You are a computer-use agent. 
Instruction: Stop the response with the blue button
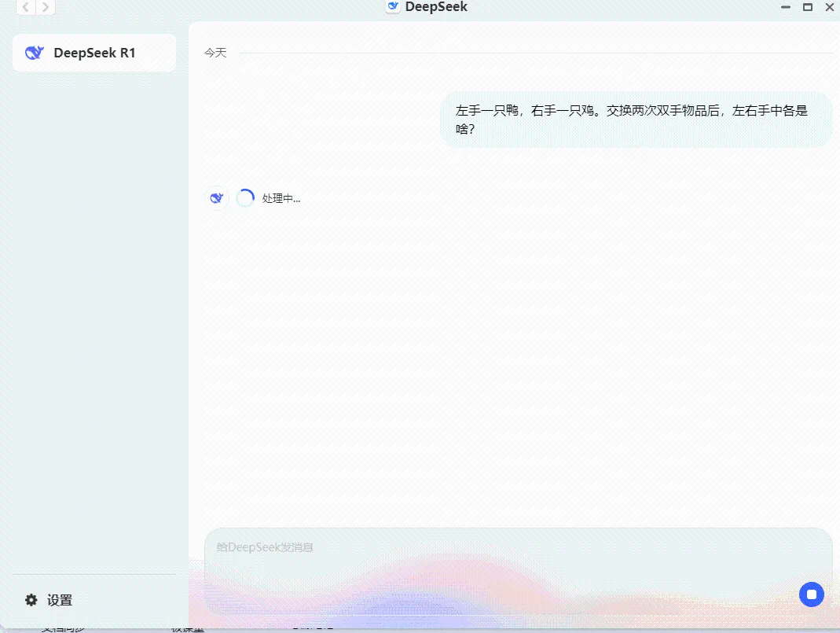tap(811, 594)
